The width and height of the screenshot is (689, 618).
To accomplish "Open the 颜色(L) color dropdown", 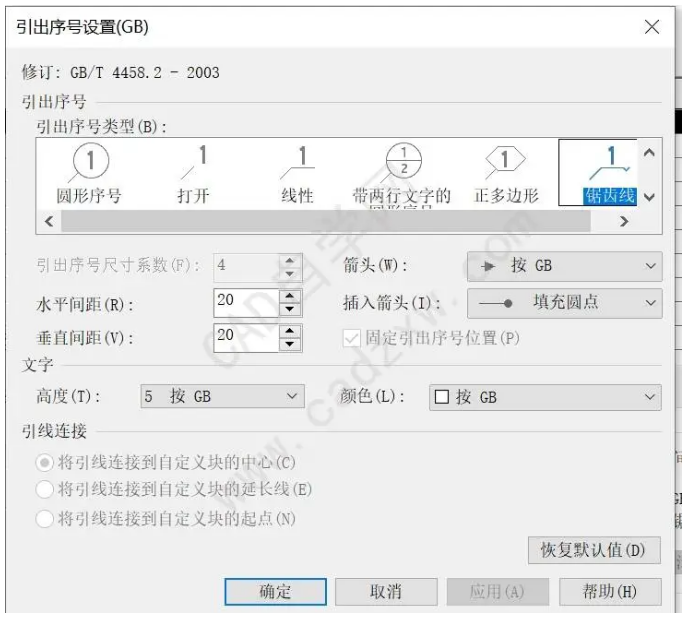I will click(545, 397).
